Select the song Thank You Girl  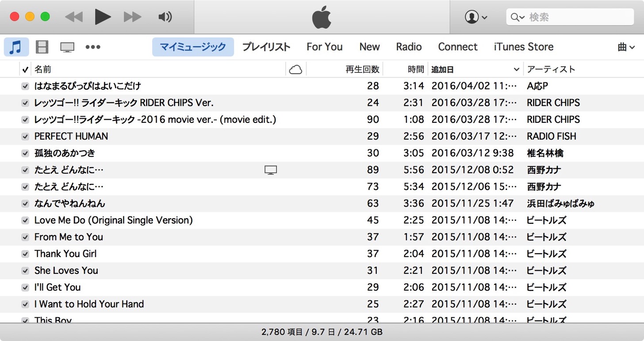(65, 254)
